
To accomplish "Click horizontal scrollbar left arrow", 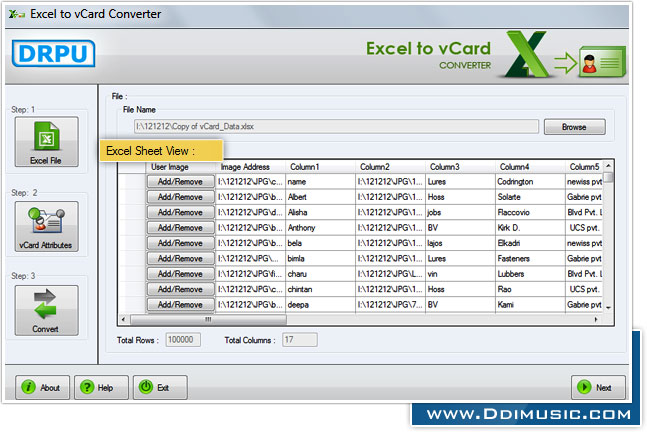I will tap(123, 319).
